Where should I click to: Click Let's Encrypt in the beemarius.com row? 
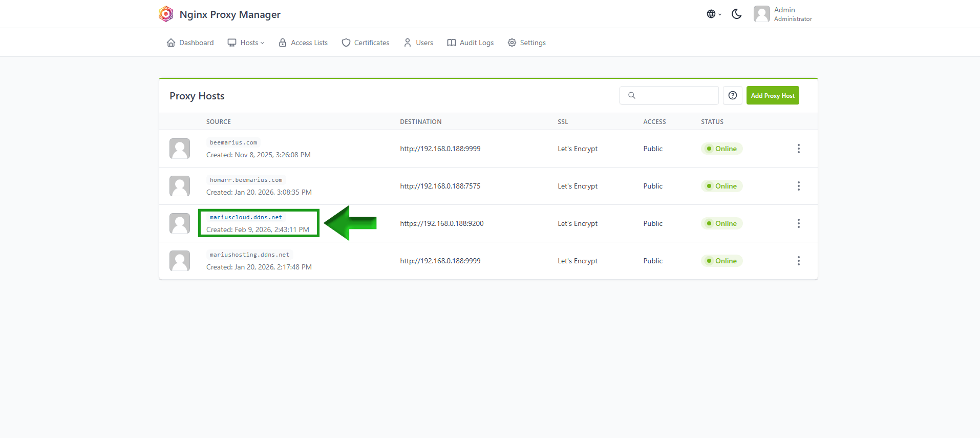(578, 149)
